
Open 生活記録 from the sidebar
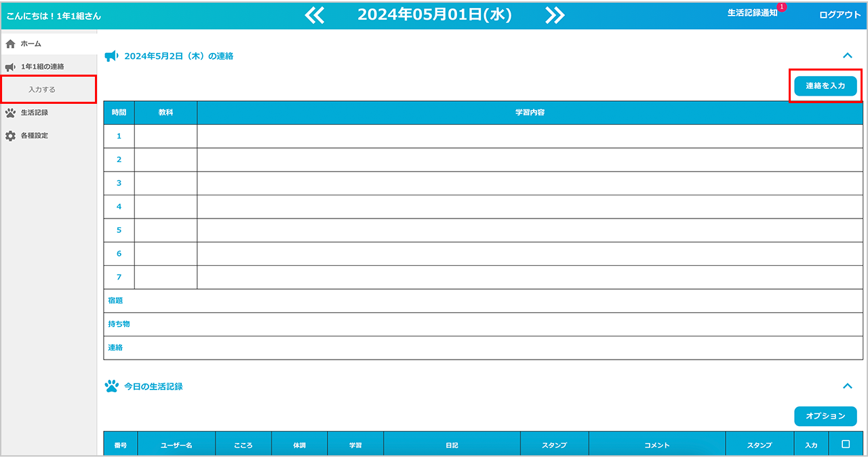coord(34,113)
